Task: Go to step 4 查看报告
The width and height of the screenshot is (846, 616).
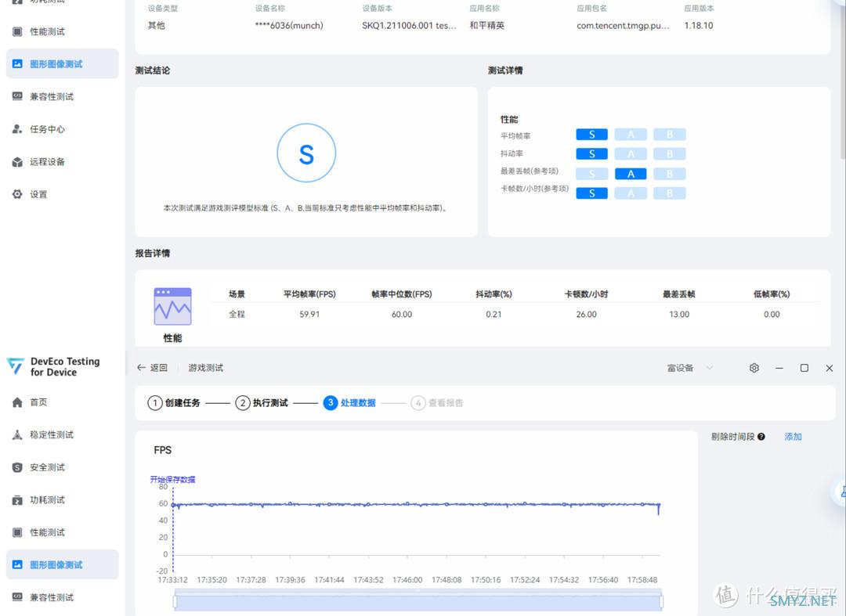Action: pos(438,402)
